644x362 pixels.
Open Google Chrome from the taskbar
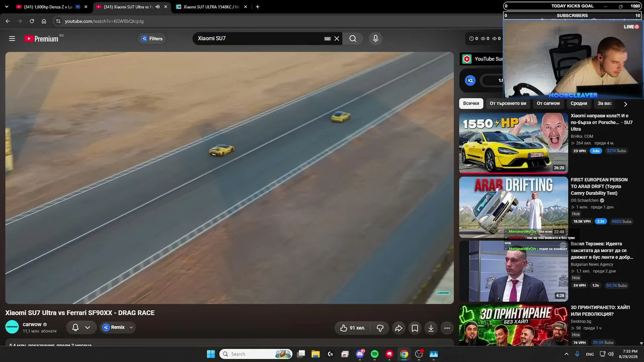pos(404,354)
